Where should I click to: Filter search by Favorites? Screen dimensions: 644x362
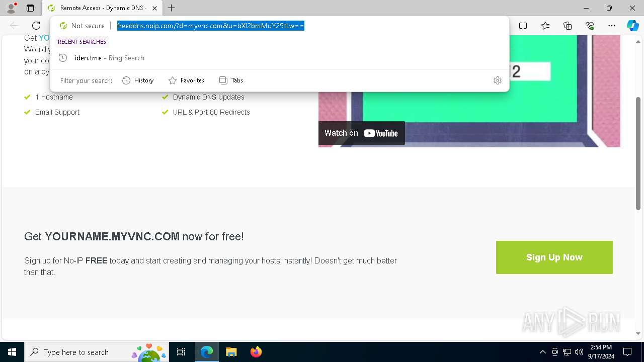click(186, 80)
